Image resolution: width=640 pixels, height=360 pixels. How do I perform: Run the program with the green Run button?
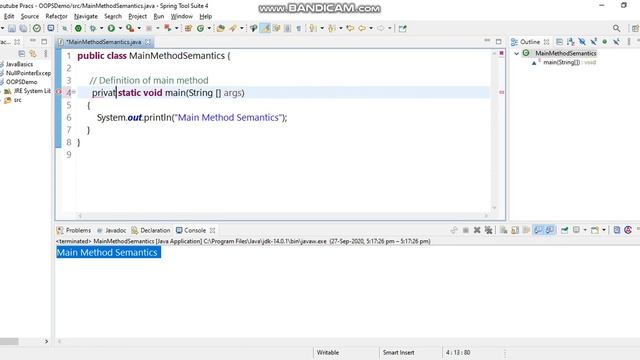coord(111,28)
